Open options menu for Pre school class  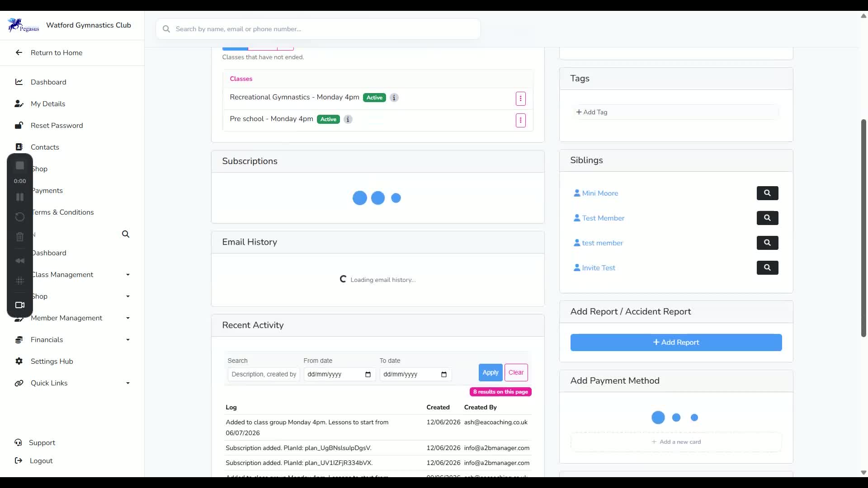tap(520, 120)
